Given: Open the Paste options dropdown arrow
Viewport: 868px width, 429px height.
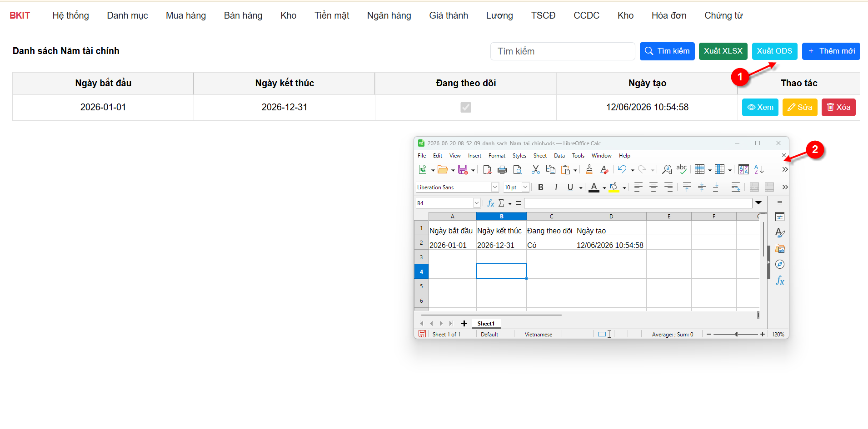Looking at the screenshot, I should pyautogui.click(x=575, y=170).
